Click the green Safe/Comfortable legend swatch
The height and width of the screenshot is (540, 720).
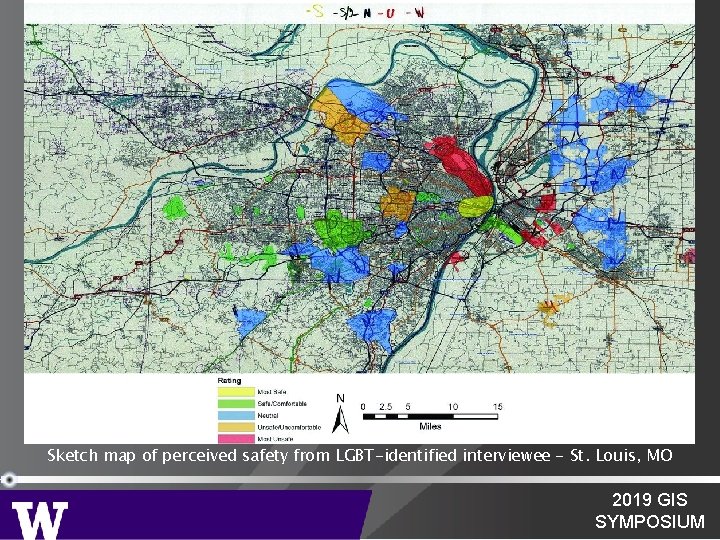coord(236,404)
